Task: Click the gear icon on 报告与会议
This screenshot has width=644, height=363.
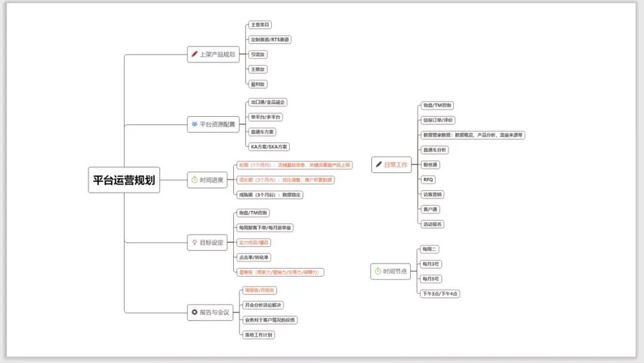Action: [x=194, y=312]
